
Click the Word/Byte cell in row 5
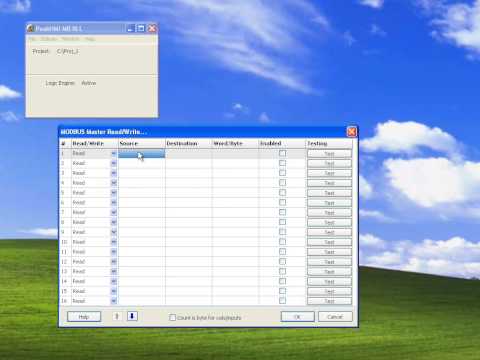(x=235, y=193)
